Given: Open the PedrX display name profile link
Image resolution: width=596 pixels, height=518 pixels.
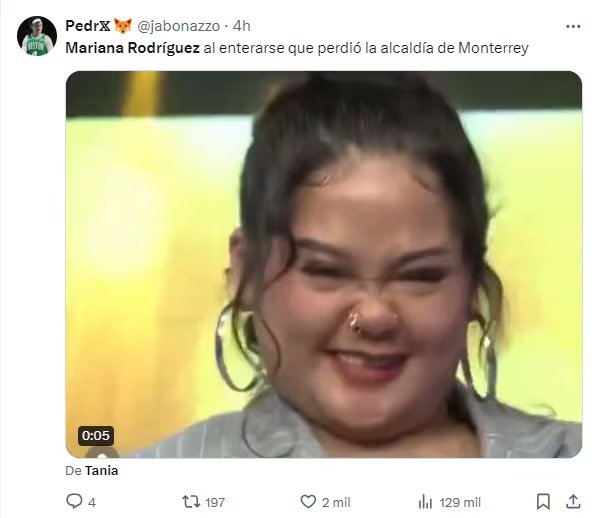Looking at the screenshot, I should pyautogui.click(x=88, y=26).
